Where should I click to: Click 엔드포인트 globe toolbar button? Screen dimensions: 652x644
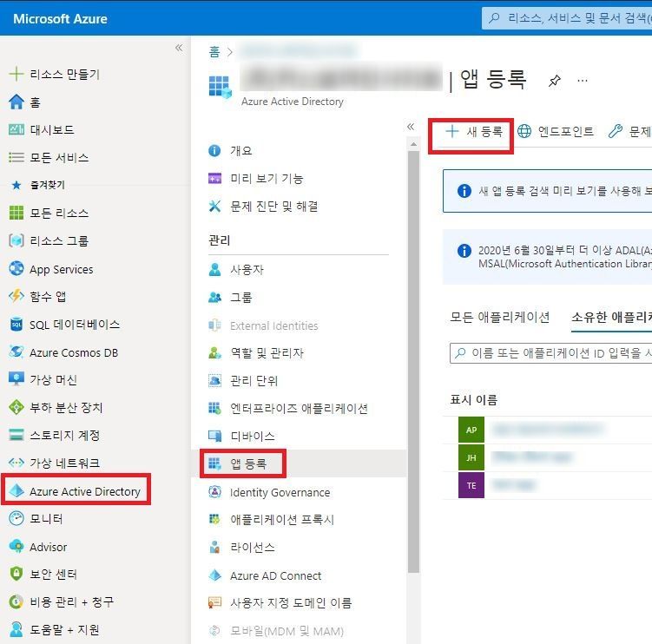click(556, 131)
